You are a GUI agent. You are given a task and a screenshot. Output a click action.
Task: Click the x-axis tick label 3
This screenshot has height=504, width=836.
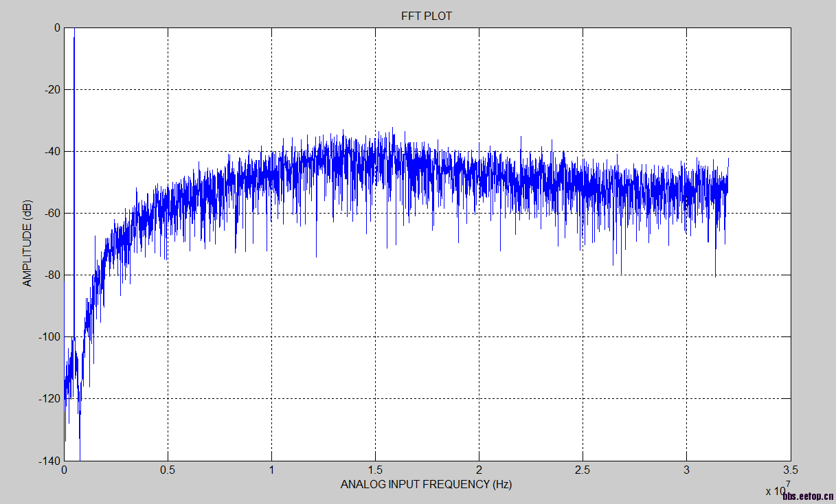click(687, 470)
